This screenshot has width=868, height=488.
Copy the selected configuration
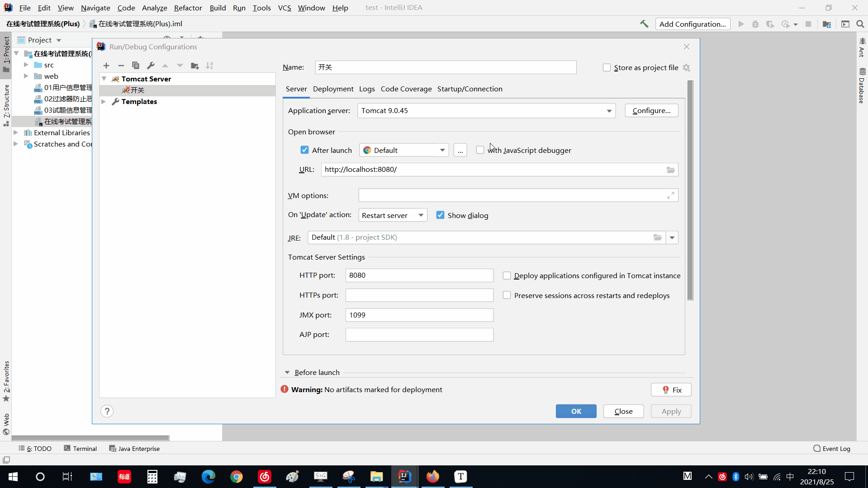pos(136,66)
